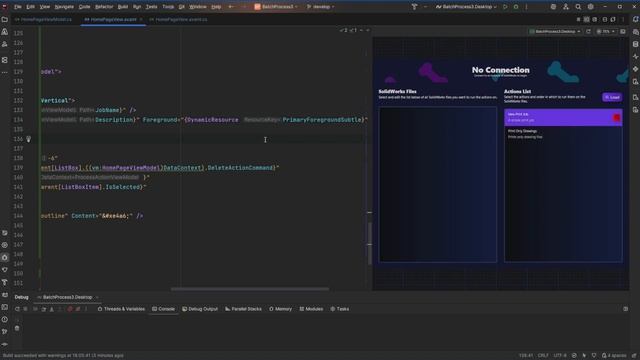Click the Run button in the title bar
The width and height of the screenshot is (640, 360).
click(x=505, y=7)
